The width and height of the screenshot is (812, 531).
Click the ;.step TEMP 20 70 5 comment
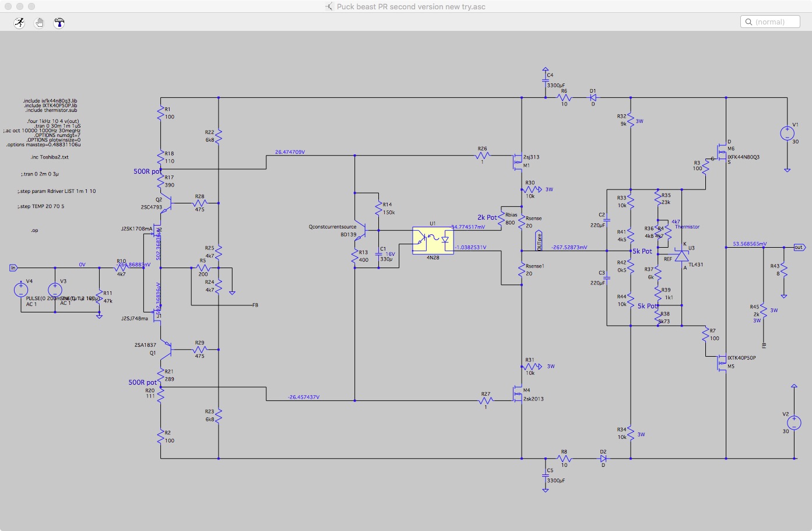point(41,206)
